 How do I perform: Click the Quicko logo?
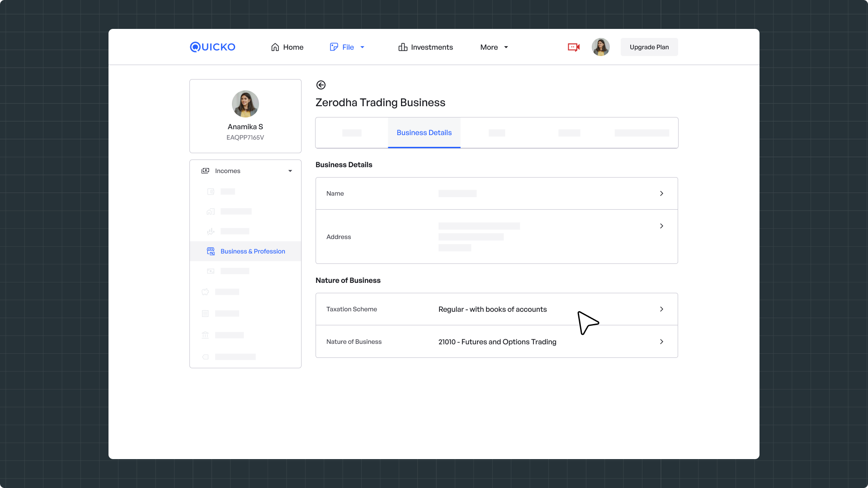[212, 47]
